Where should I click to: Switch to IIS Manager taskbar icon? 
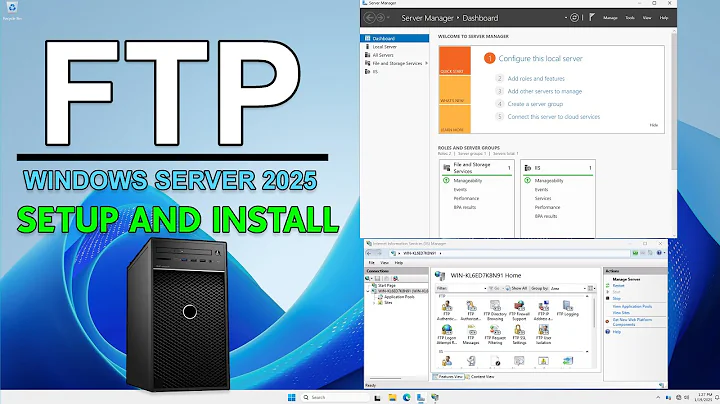(x=434, y=398)
